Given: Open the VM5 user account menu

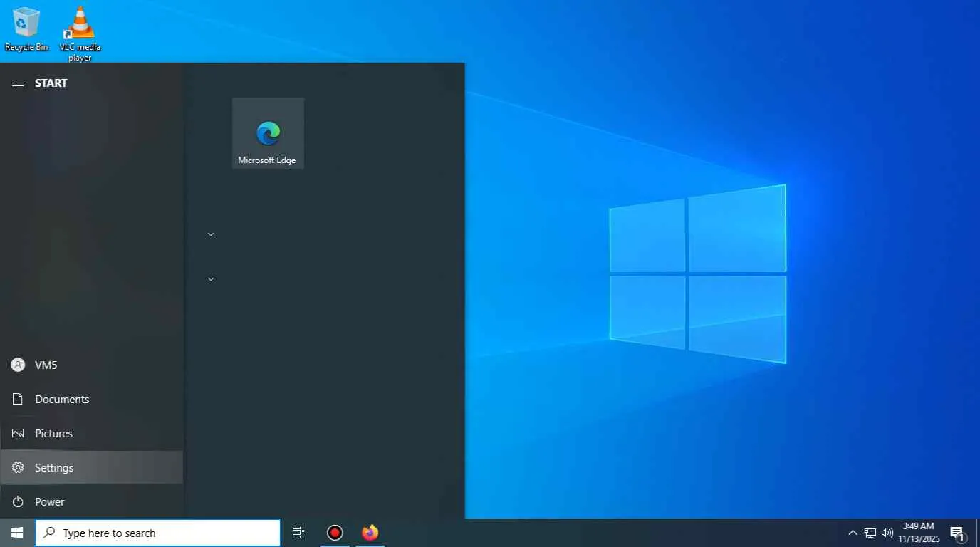Looking at the screenshot, I should click(x=92, y=365).
